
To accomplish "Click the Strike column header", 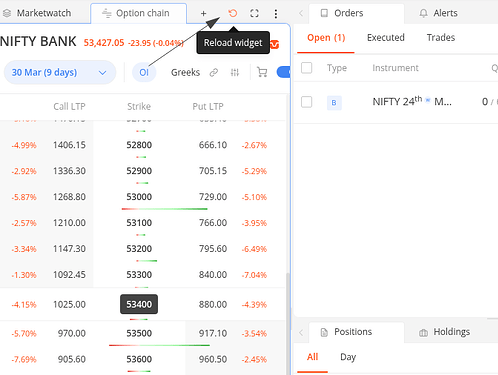I will click(139, 106).
